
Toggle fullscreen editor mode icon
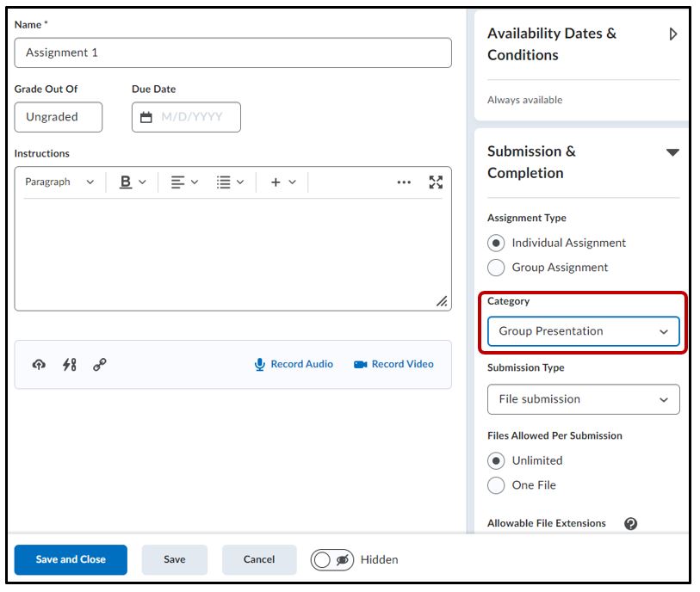click(x=436, y=182)
